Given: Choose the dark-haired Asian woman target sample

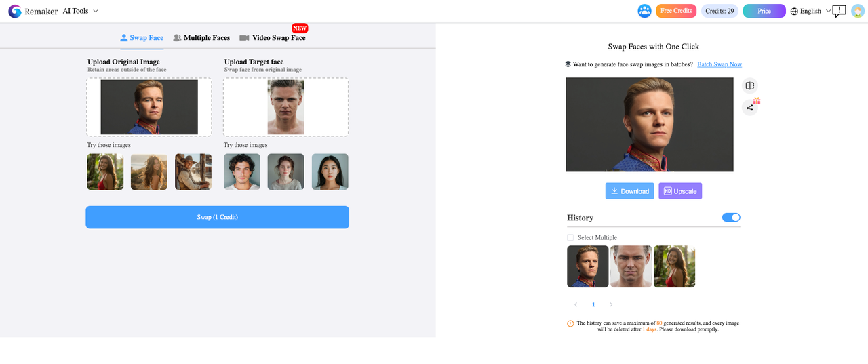Looking at the screenshot, I should click(330, 171).
